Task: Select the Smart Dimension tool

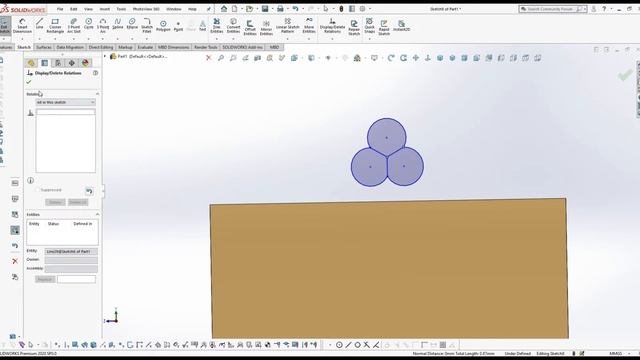Action: [x=22, y=26]
